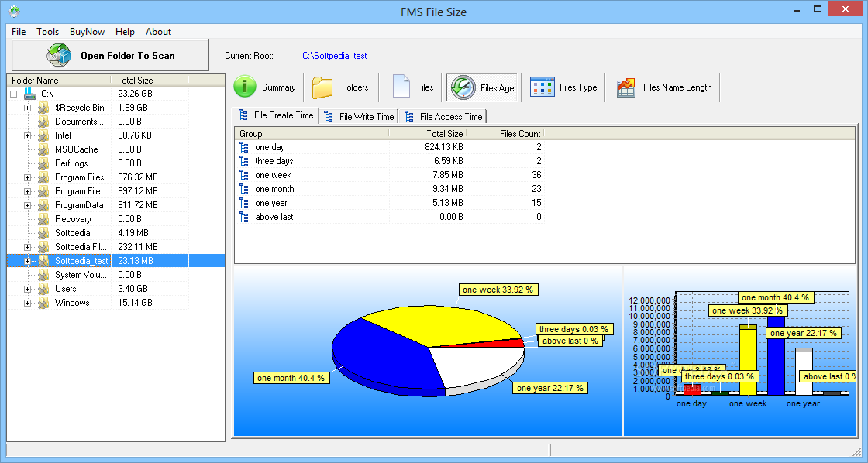This screenshot has width=868, height=463.
Task: Open the Help menu
Action: point(125,32)
